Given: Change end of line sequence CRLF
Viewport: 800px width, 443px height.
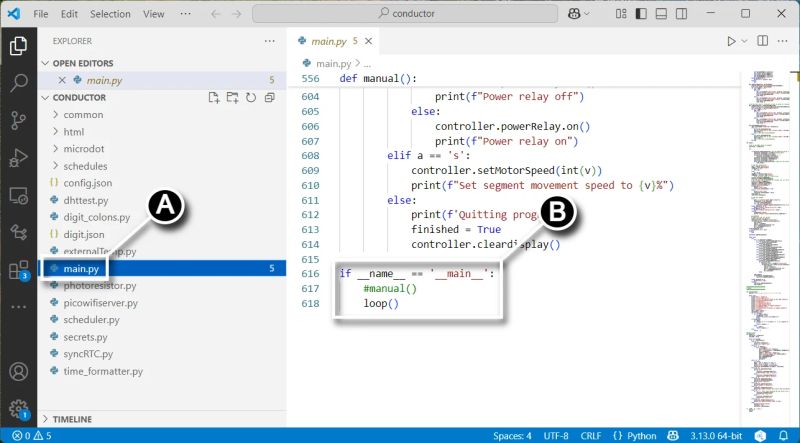Looking at the screenshot, I should point(590,436).
